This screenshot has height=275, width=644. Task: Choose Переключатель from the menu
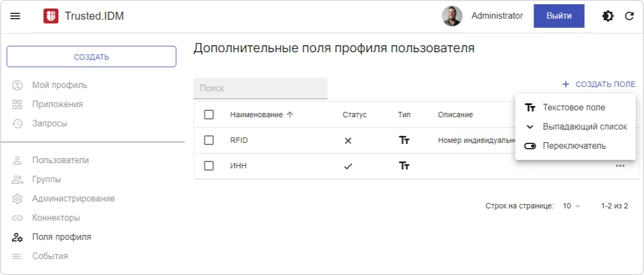pos(575,146)
